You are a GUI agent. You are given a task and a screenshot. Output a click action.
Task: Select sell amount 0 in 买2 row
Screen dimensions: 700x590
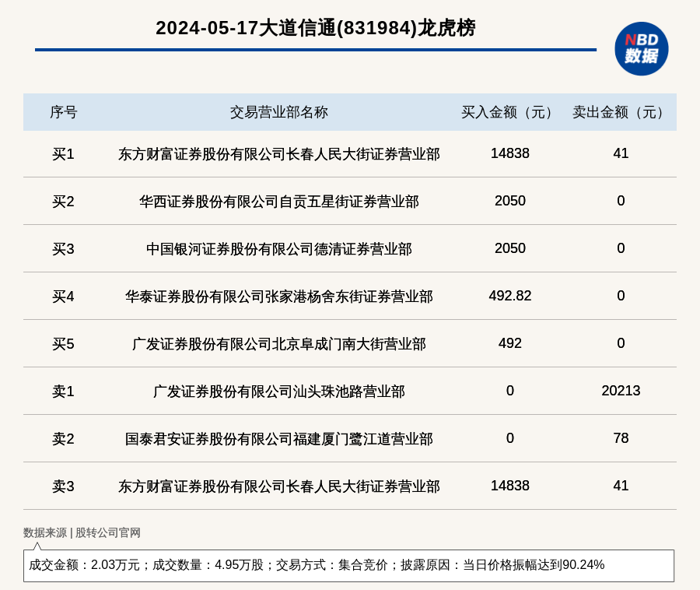(x=621, y=201)
